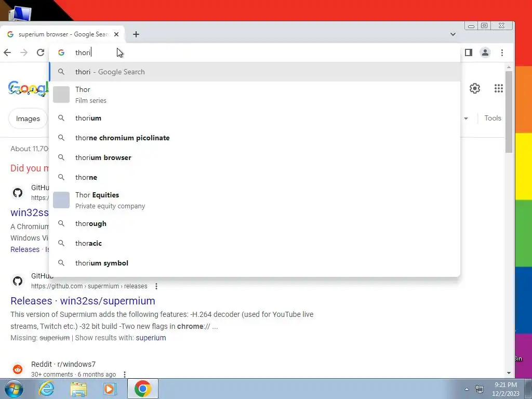Pick 'thorium symbol' suggestion
This screenshot has height=399, width=532.
255,263
